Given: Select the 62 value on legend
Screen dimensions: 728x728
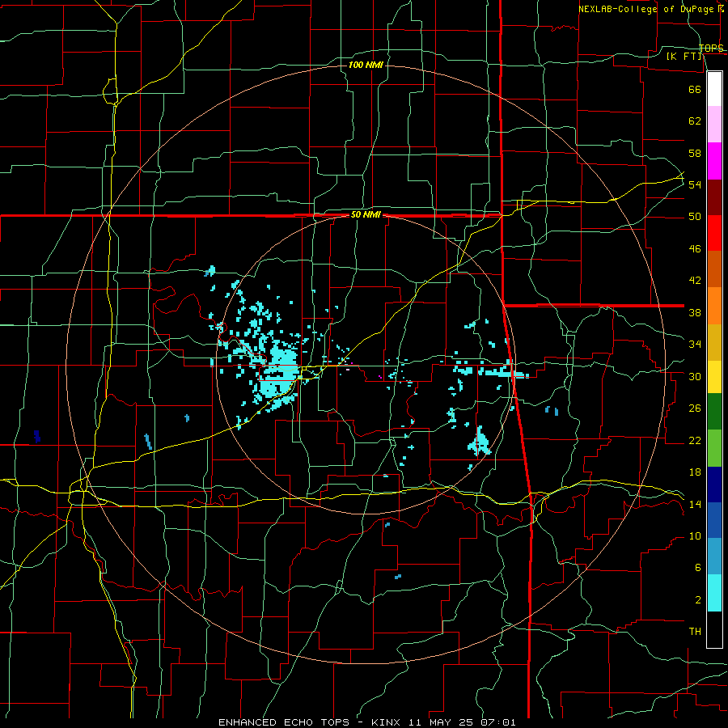Looking at the screenshot, I should pyautogui.click(x=695, y=121).
